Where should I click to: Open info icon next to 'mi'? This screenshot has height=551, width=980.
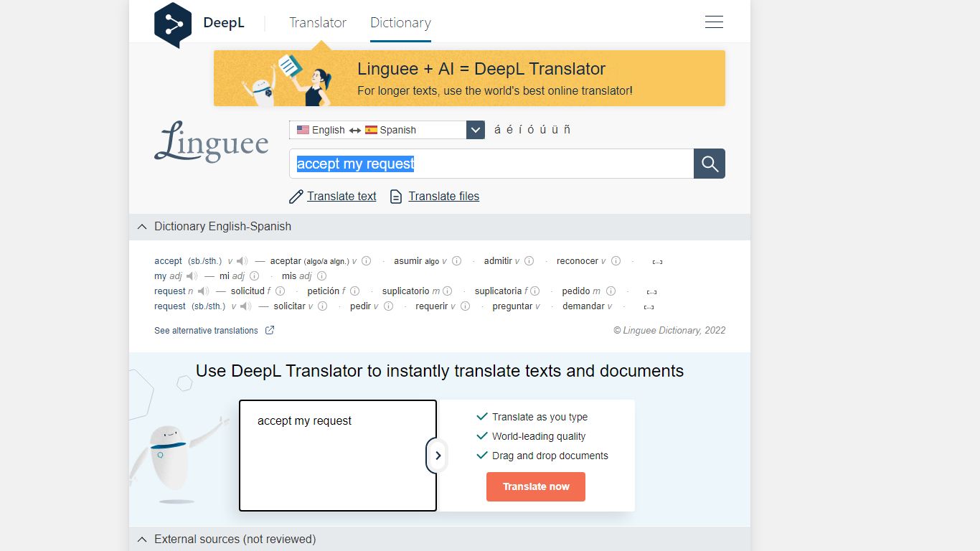254,276
